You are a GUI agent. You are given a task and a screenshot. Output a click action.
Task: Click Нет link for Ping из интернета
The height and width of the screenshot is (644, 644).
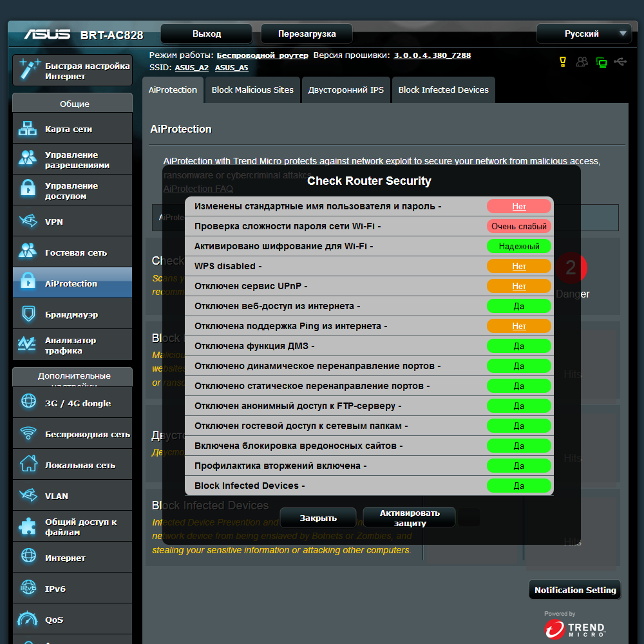[518, 326]
